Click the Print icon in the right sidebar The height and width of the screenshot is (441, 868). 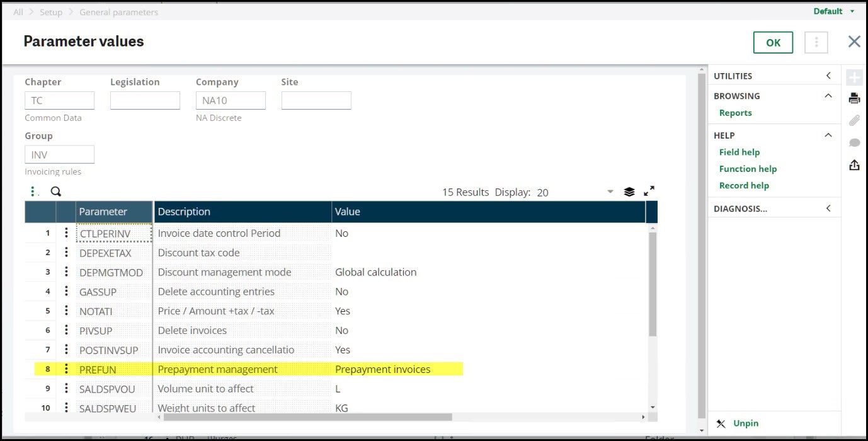(854, 98)
